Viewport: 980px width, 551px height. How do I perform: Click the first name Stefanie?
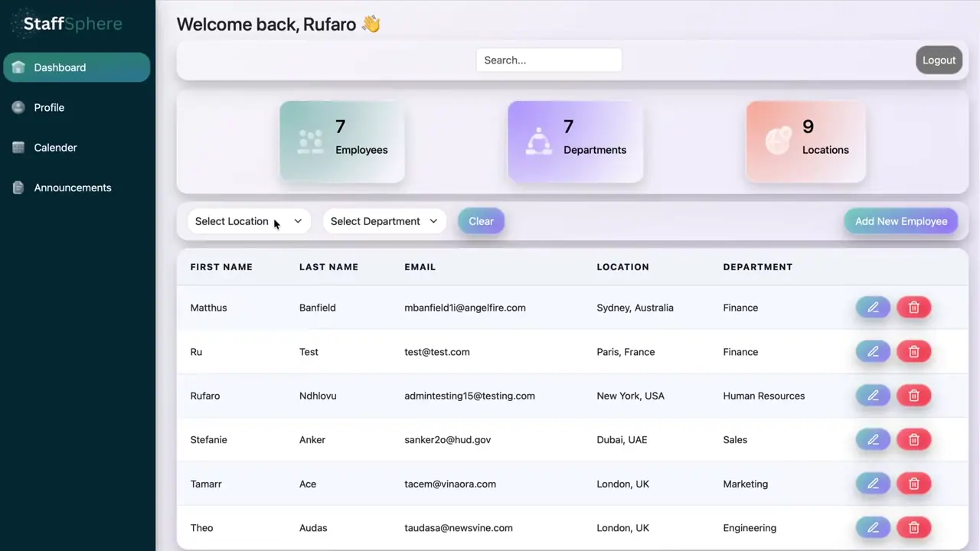coord(208,440)
